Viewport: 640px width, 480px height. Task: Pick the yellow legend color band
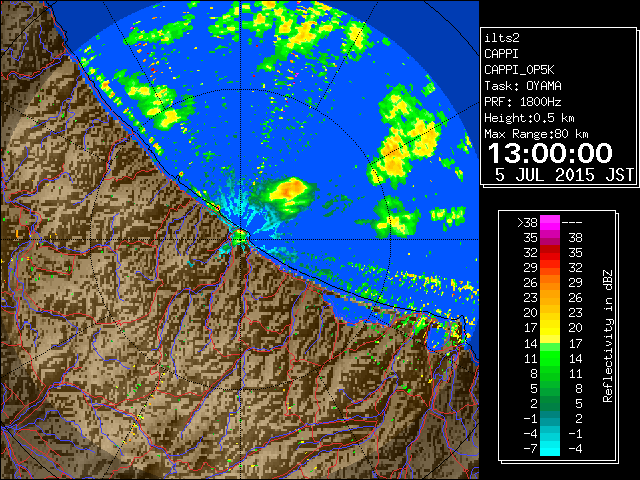click(550, 328)
